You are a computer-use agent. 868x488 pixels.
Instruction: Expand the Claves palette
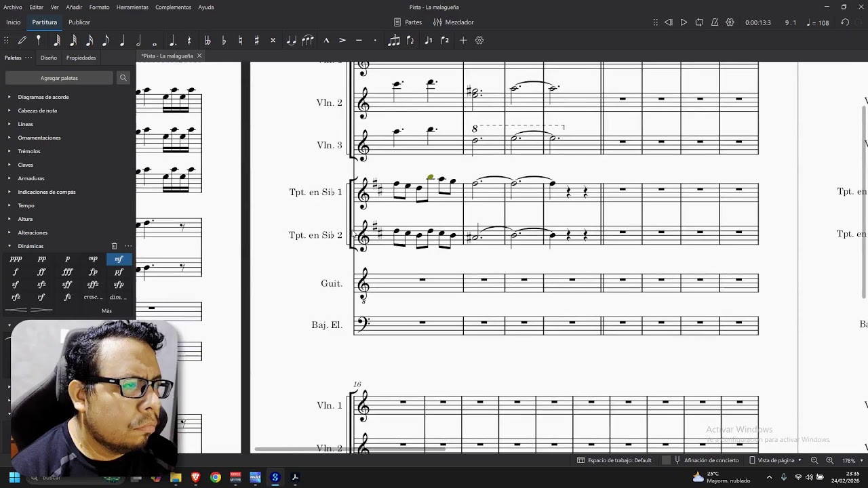9,165
